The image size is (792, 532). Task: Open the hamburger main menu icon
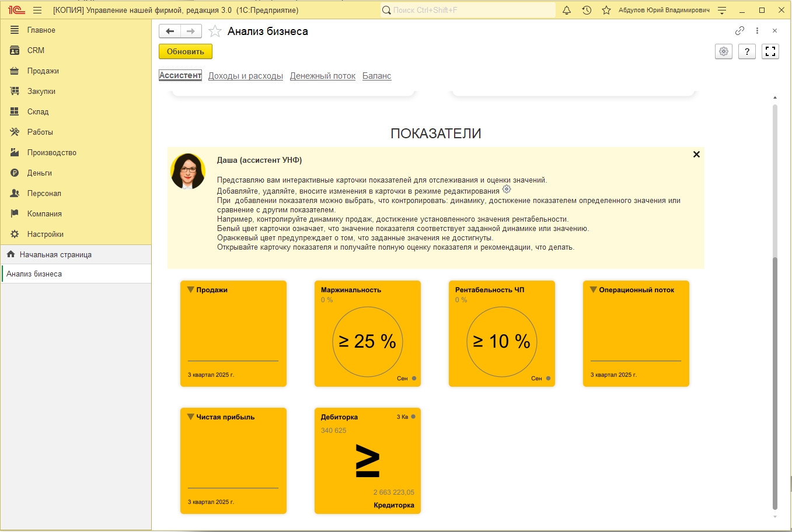pos(37,10)
